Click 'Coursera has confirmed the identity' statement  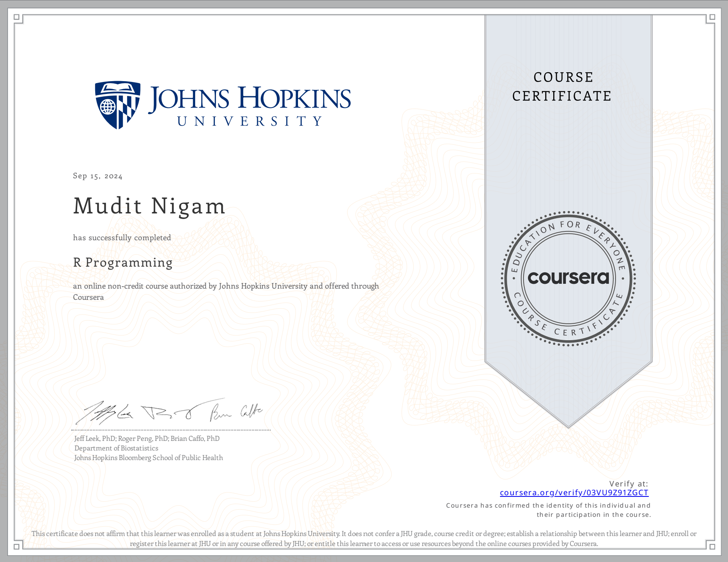pos(548,510)
